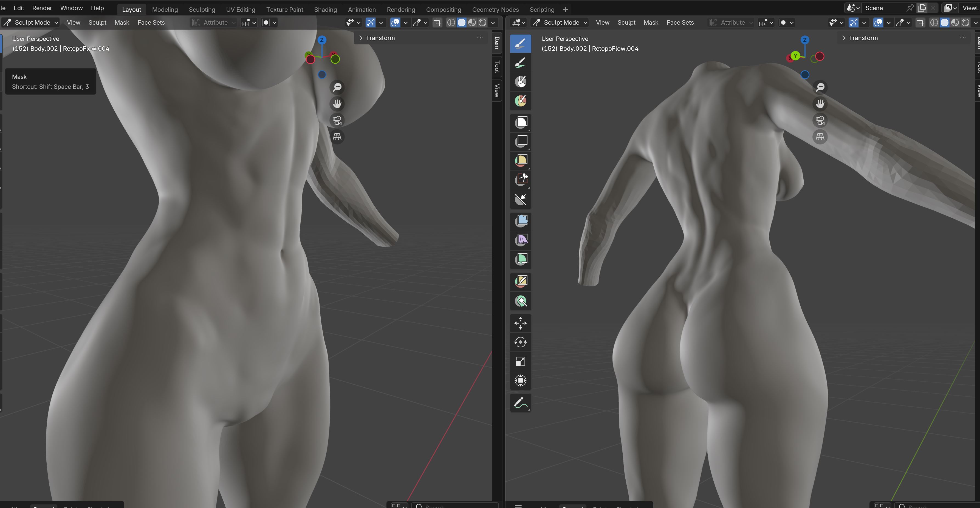Switch to the Sculpting workspace tab
The height and width of the screenshot is (508, 980).
point(202,10)
